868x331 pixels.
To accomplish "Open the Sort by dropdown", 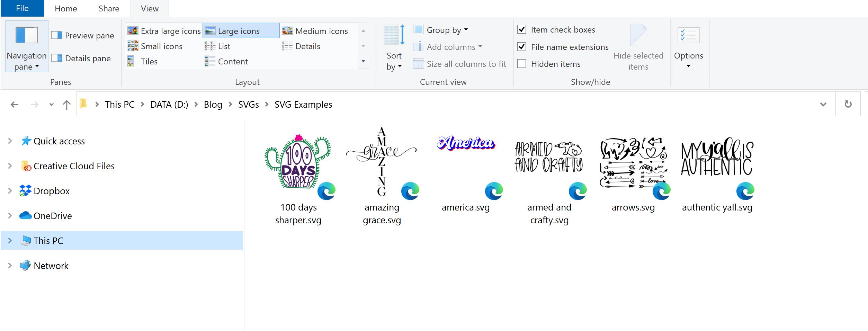I will click(393, 55).
